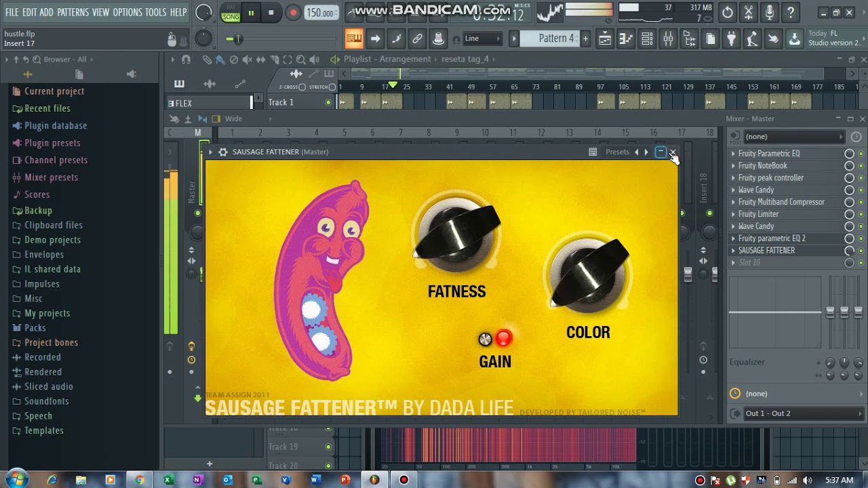
Task: Open the channel rack view icon
Action: (x=647, y=39)
